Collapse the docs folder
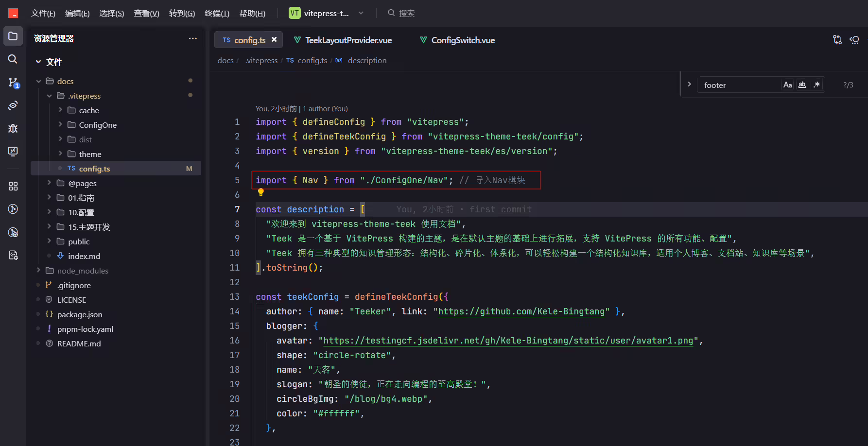The width and height of the screenshot is (868, 446). (39, 81)
